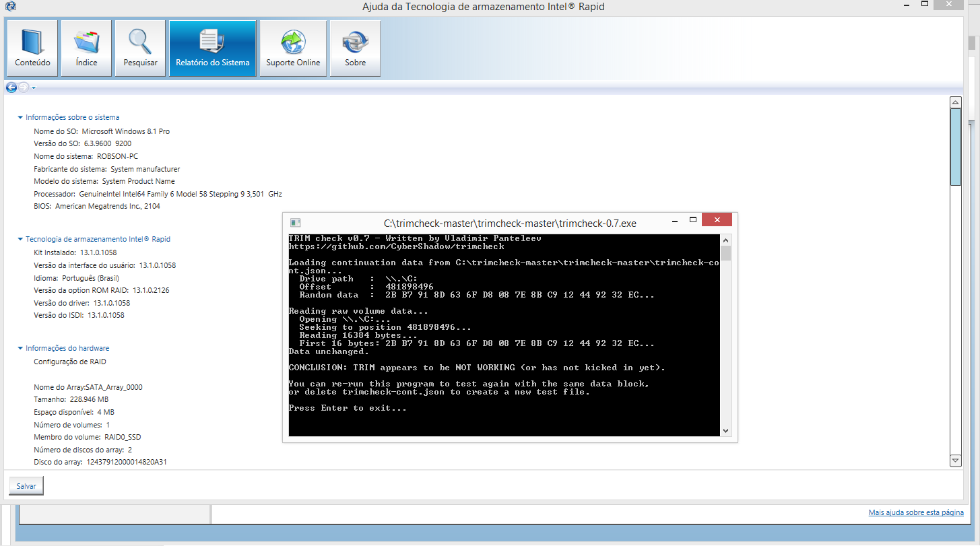Click the grayed forward navigation arrow
This screenshot has width=980, height=546.
(23, 88)
